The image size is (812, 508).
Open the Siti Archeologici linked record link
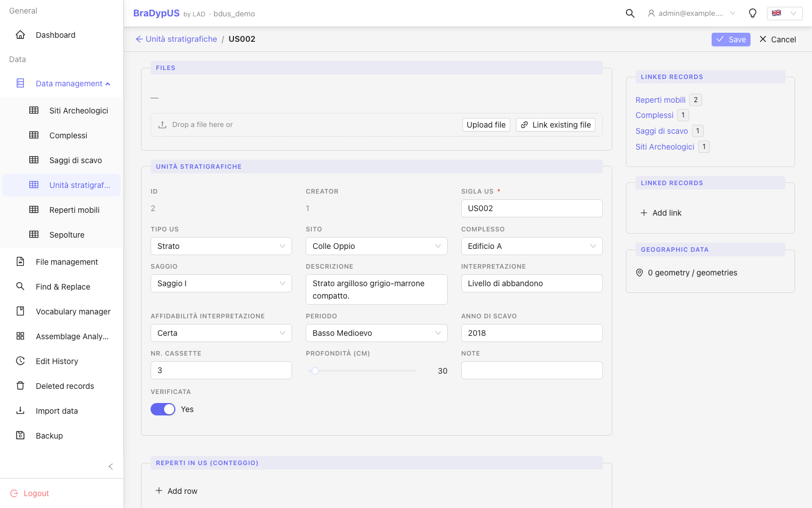point(665,147)
